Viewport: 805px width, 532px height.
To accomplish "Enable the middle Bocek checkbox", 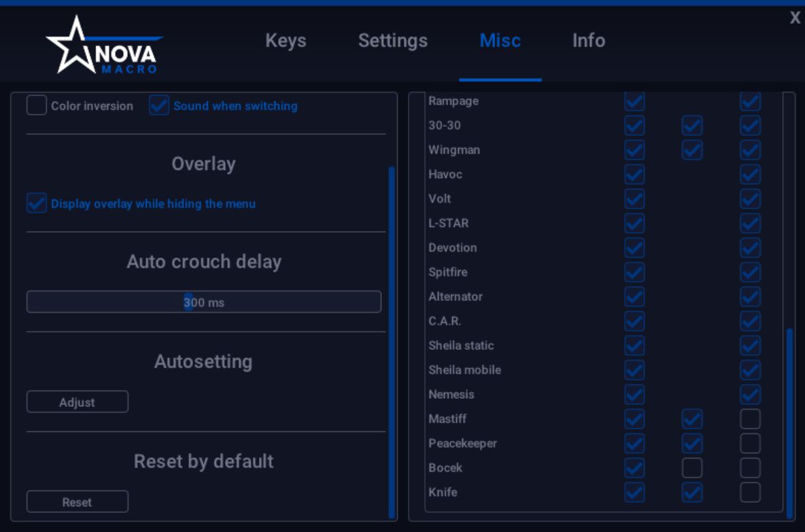I will pyautogui.click(x=692, y=468).
